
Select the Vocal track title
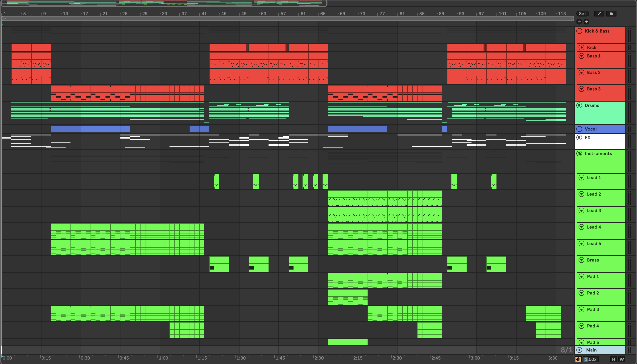591,129
